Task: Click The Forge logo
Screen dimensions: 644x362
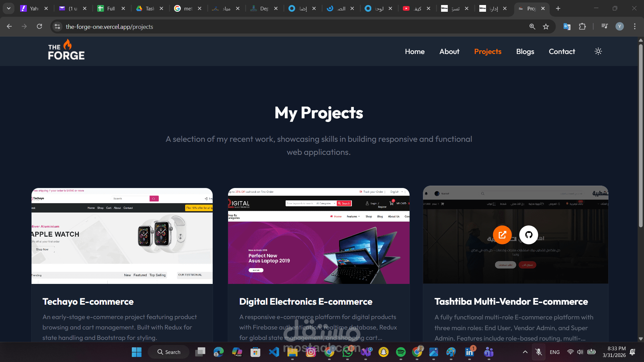Action: [66, 50]
